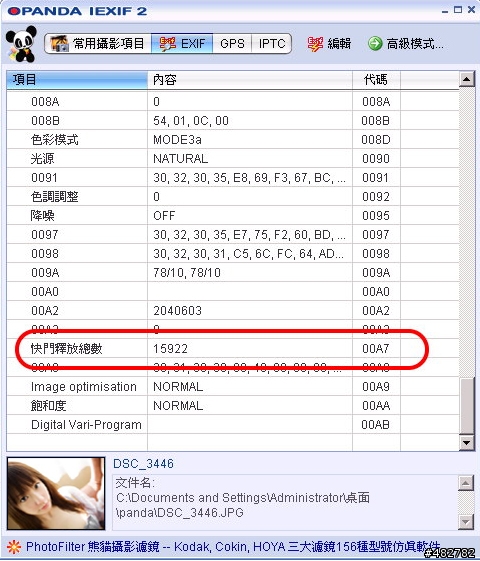The image size is (480, 561).
Task: Click the red 編輯 icon
Action: tap(315, 44)
